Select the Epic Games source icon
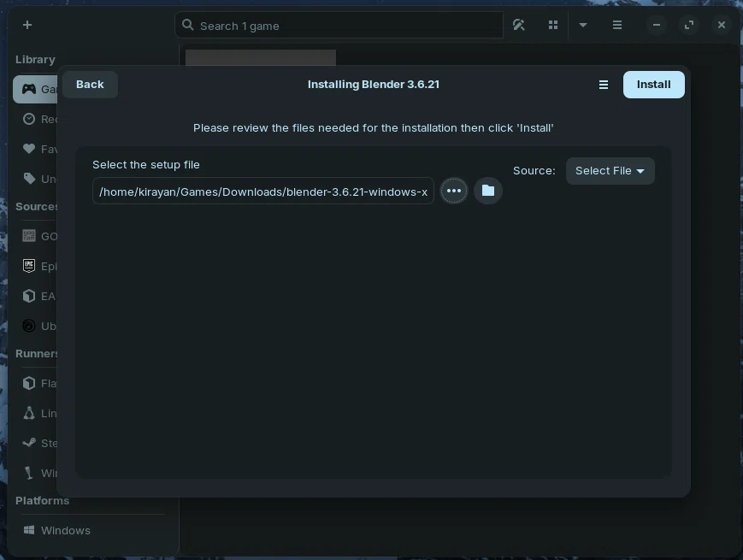 [x=29, y=266]
